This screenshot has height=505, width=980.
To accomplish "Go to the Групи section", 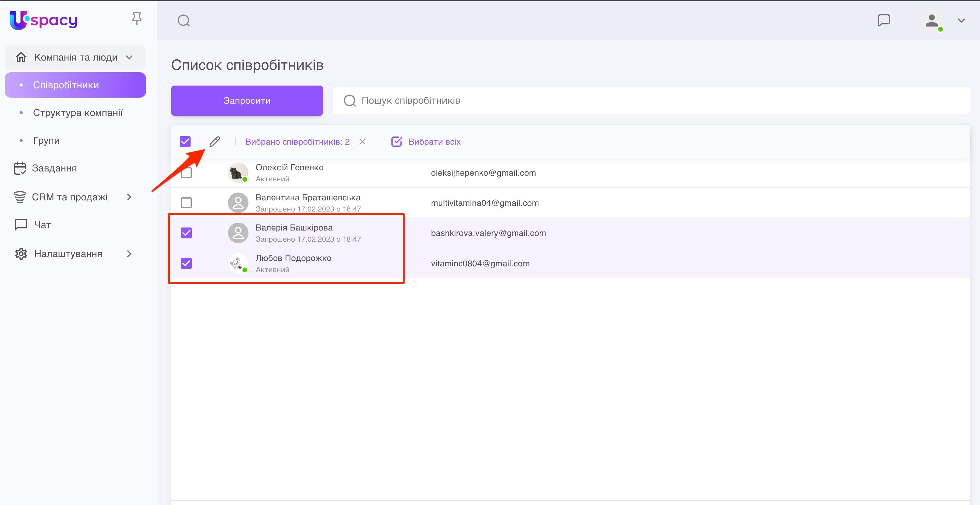I will coord(46,140).
